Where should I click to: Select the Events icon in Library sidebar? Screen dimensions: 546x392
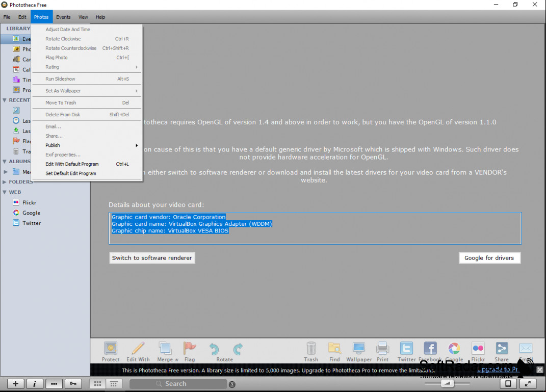(16, 39)
